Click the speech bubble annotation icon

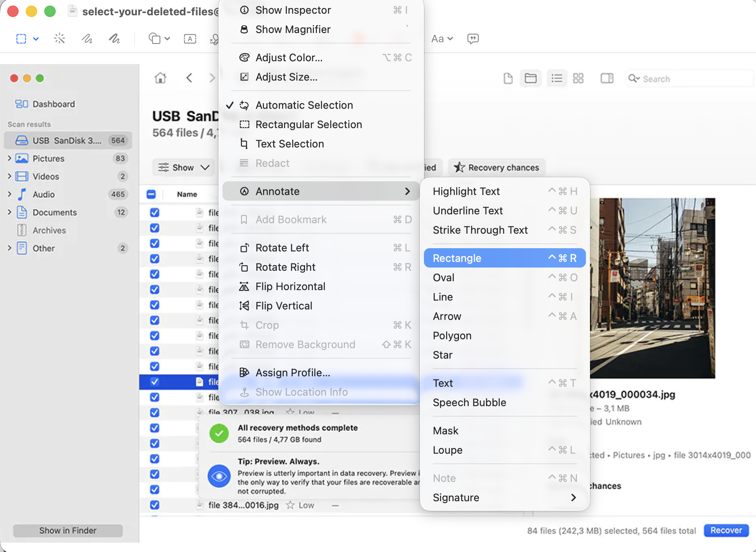pos(473,39)
